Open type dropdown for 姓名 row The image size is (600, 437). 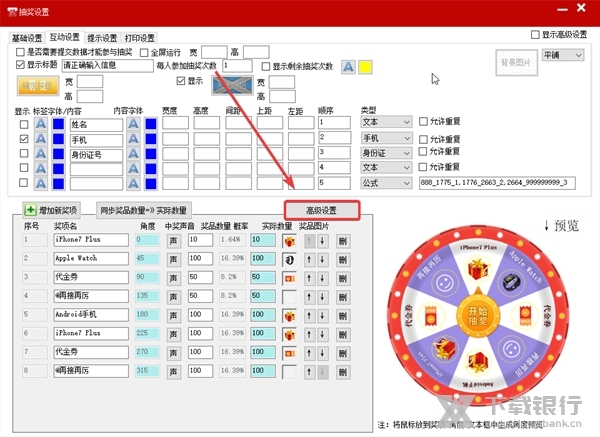(386, 122)
